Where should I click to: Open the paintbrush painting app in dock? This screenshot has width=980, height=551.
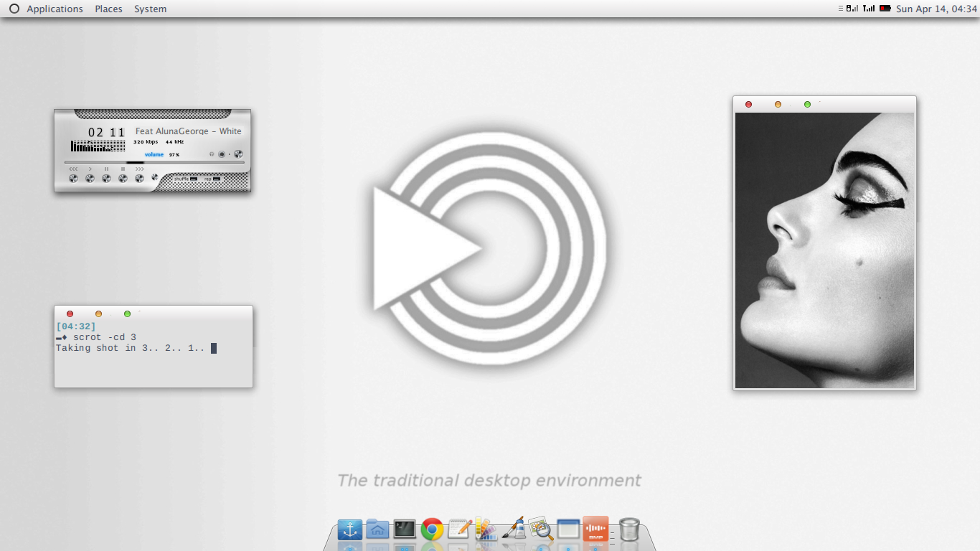pyautogui.click(x=514, y=528)
